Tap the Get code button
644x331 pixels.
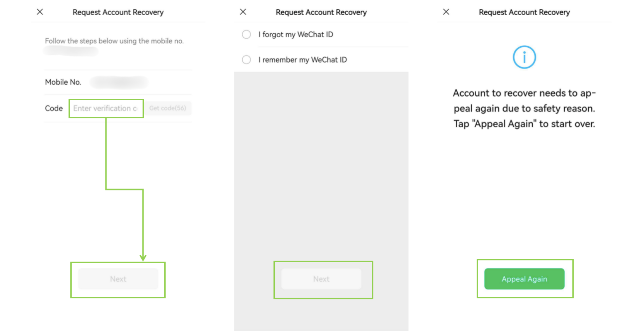pos(168,108)
